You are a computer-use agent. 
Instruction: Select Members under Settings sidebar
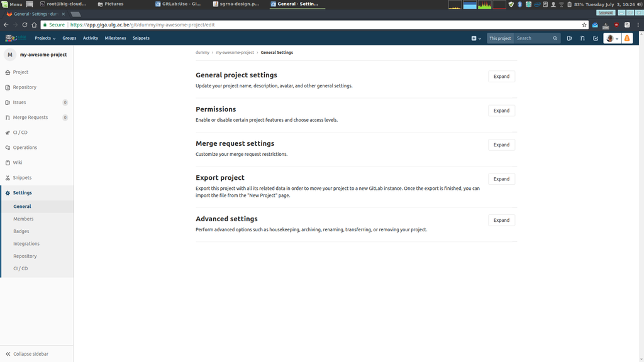23,219
